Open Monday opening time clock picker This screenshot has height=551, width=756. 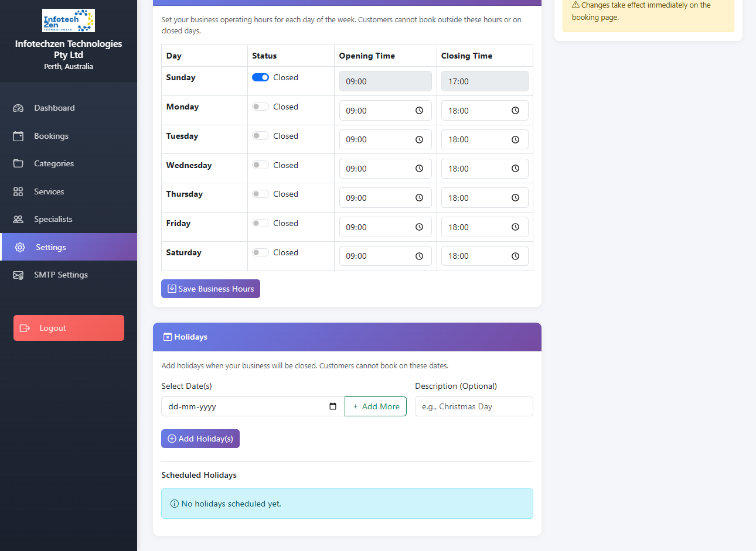coord(419,111)
